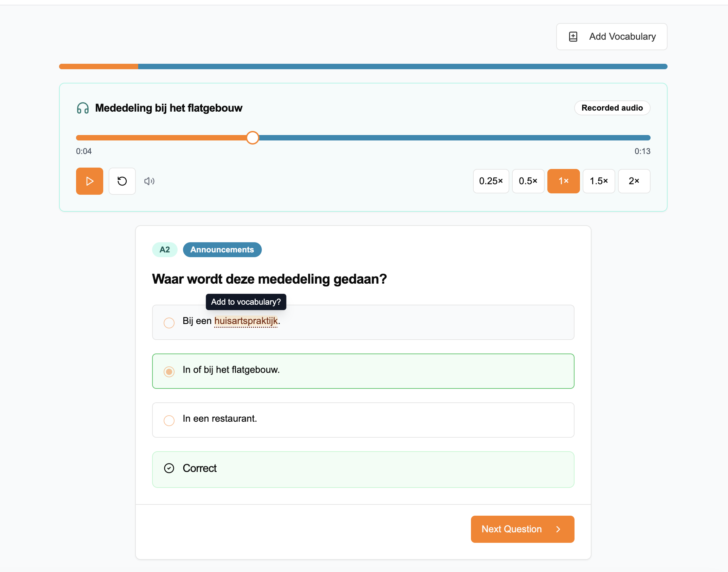Click the Recorded audio badge
Viewport: 728px width, 572px height.
click(612, 108)
